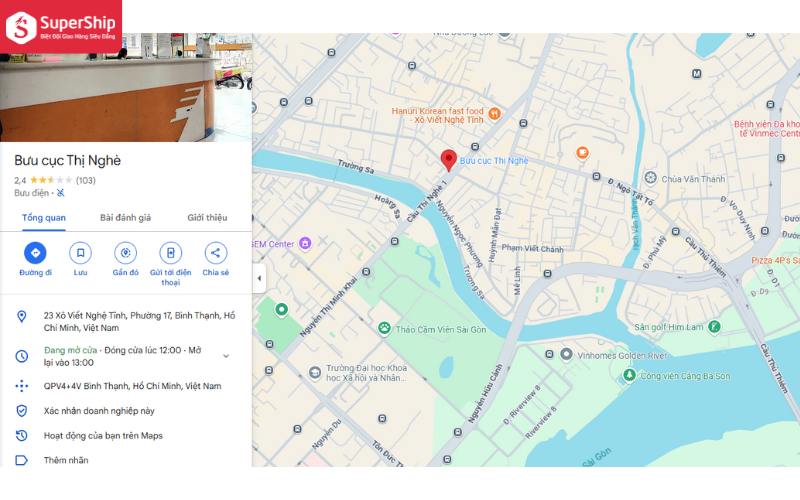The height and width of the screenshot is (500, 800).
Task: Click the Gửi tới điện thoại icon
Action: [x=170, y=253]
